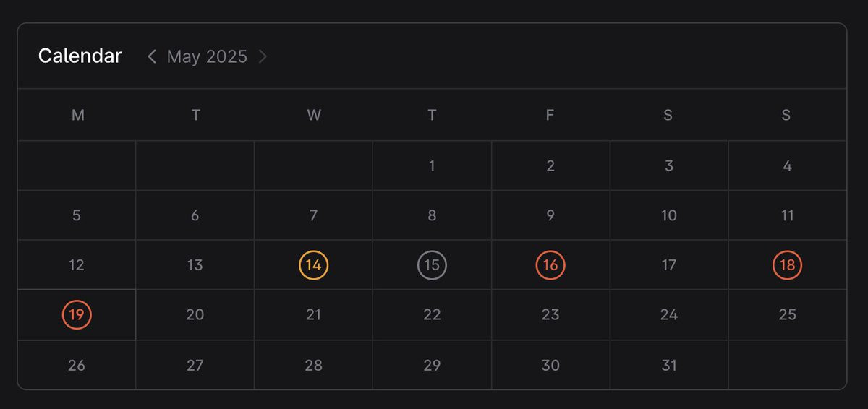Choose date 7 on Wednesday column

313,215
